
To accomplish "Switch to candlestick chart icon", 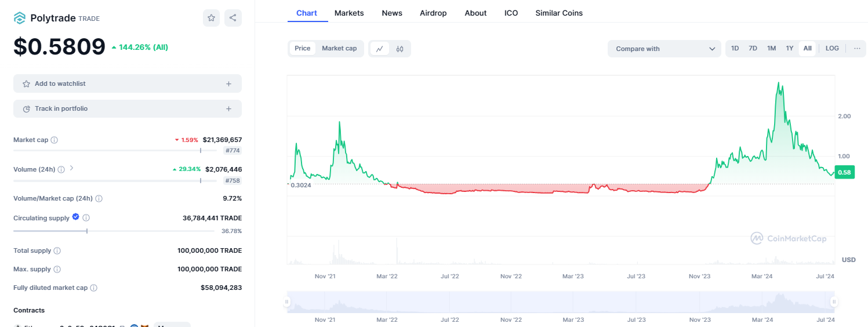I will tap(400, 49).
